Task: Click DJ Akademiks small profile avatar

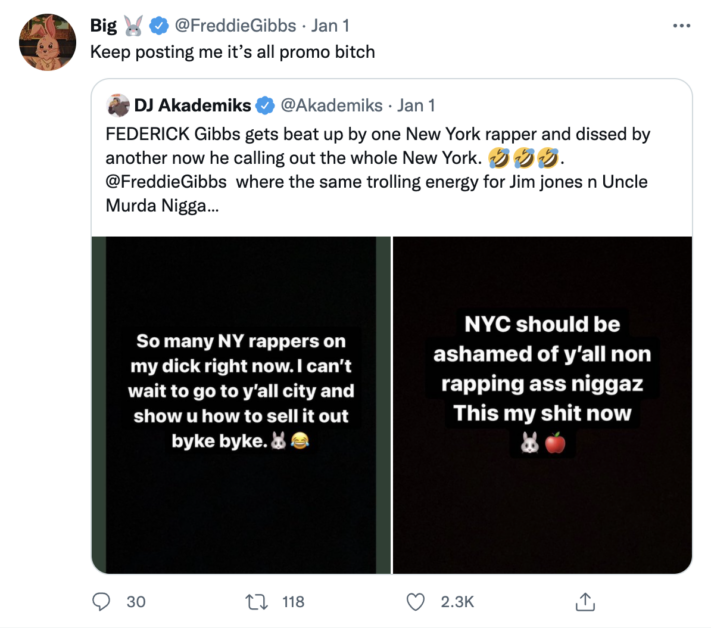Action: pos(118,105)
